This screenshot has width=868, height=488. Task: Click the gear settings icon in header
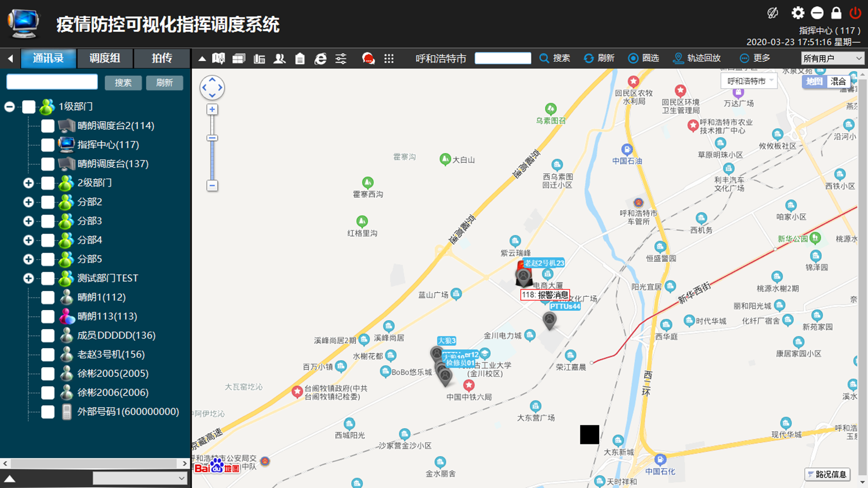point(798,13)
